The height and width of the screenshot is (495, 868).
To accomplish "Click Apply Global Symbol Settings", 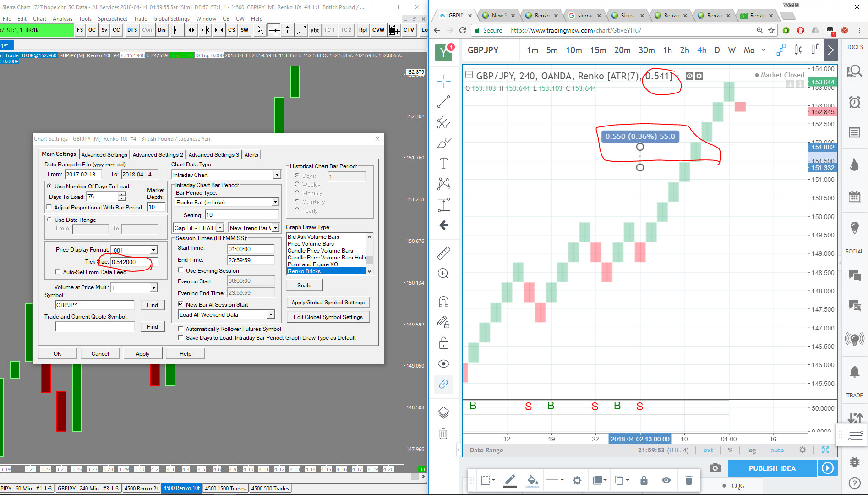I will tap(328, 302).
